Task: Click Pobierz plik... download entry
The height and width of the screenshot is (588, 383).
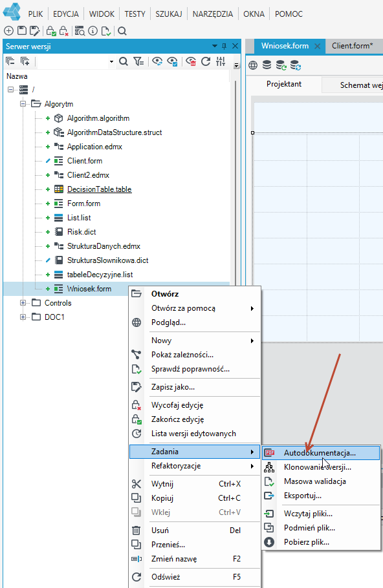Action: 321,542
